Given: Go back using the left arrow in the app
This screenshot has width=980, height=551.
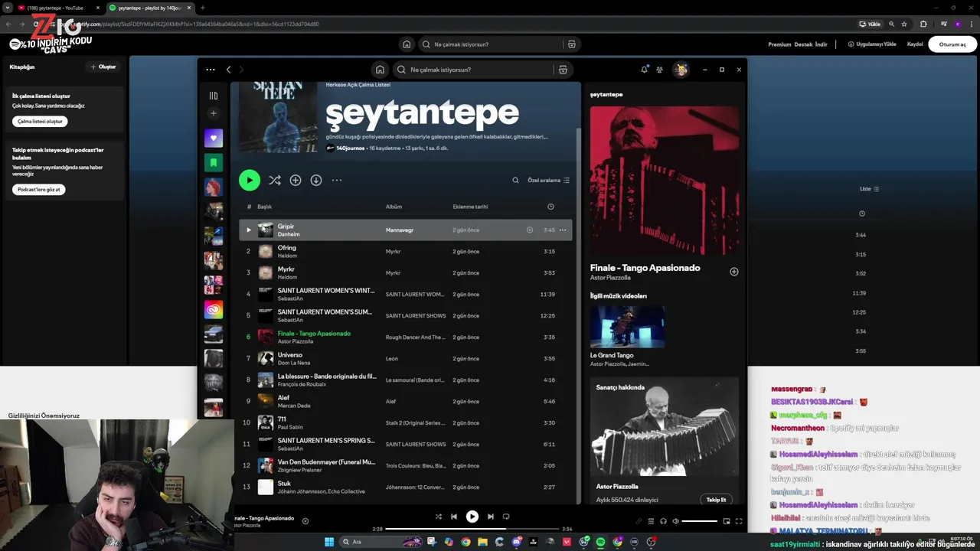Looking at the screenshot, I should click(228, 70).
